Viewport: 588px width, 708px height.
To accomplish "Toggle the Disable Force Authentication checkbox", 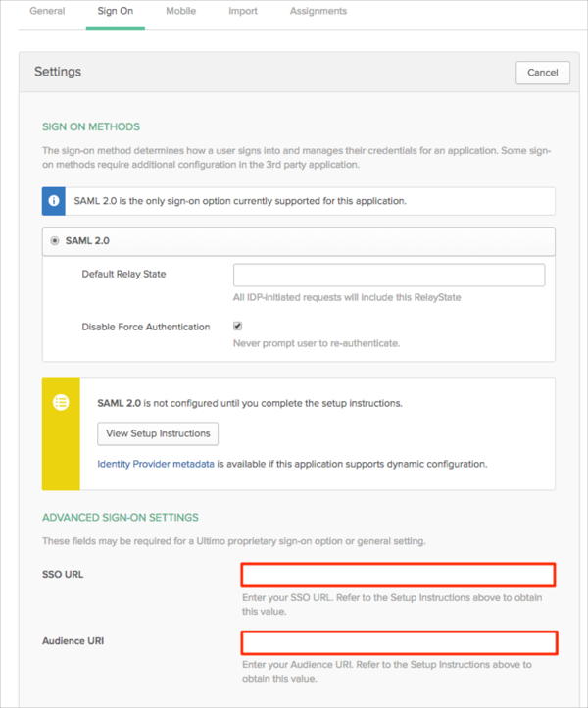I will [x=238, y=326].
